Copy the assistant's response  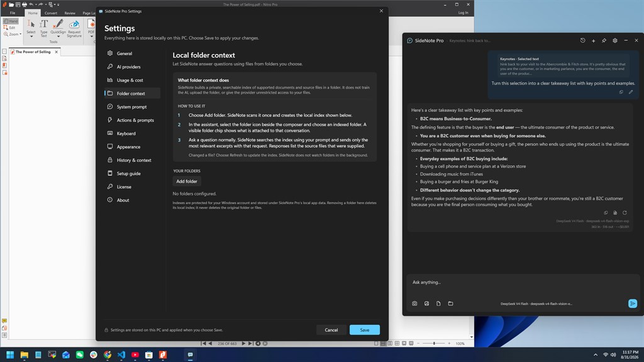(x=606, y=212)
